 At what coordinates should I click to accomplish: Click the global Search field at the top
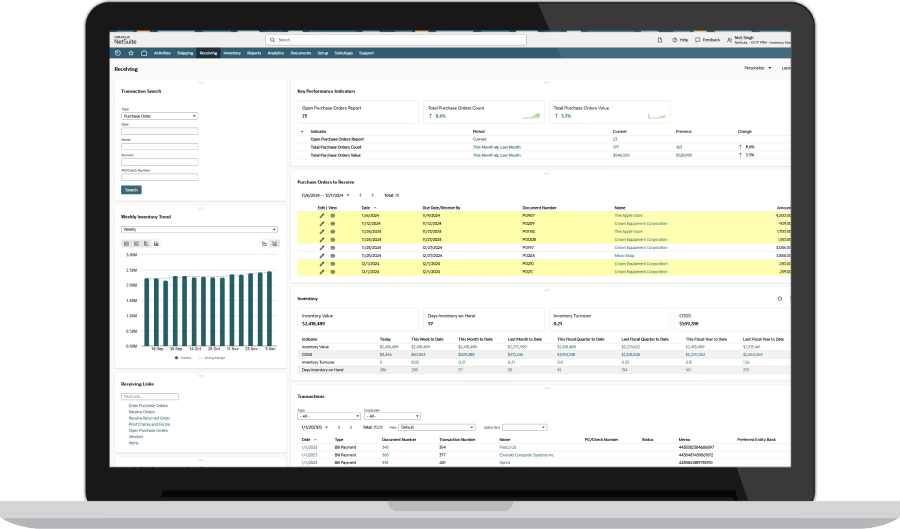[330, 40]
